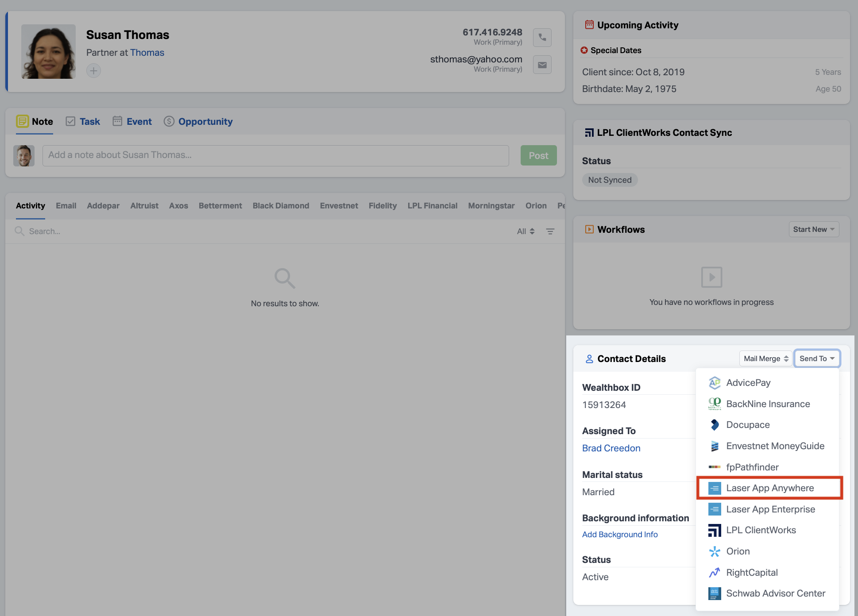This screenshot has height=616, width=858.
Task: Click Add Background Info link
Action: coord(619,535)
